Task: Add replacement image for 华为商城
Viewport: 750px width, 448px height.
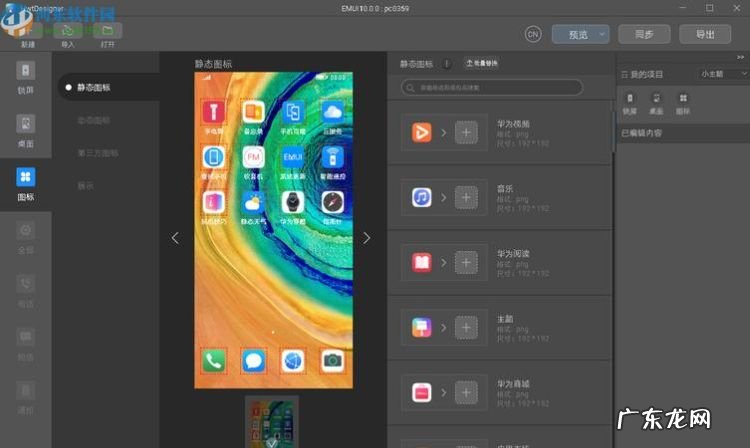Action: point(466,393)
